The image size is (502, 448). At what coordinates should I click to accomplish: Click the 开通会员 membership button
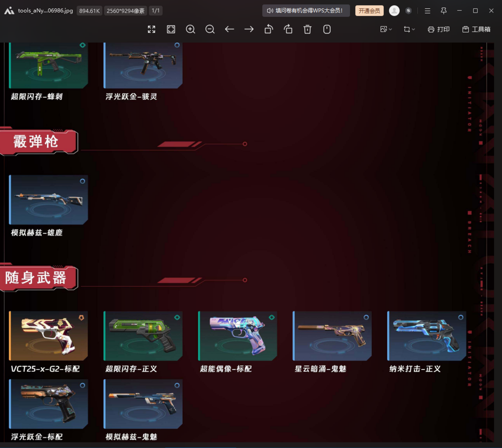(369, 11)
